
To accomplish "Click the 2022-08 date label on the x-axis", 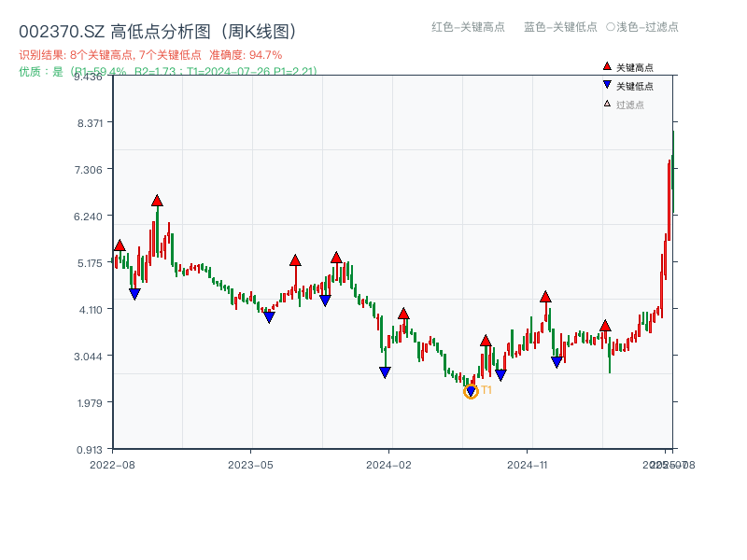I will coord(112,464).
